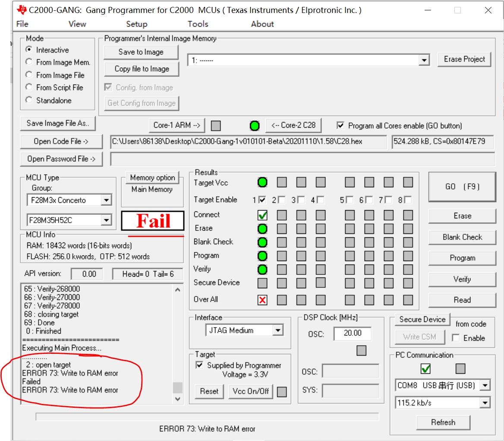Open the Tools menu

click(x=198, y=24)
